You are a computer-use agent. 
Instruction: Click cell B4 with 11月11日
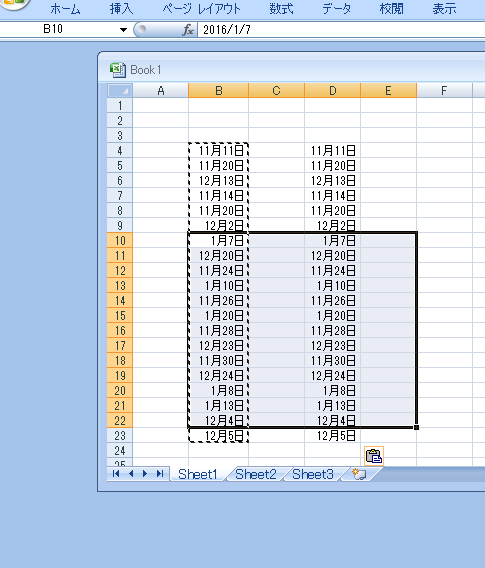(x=219, y=150)
